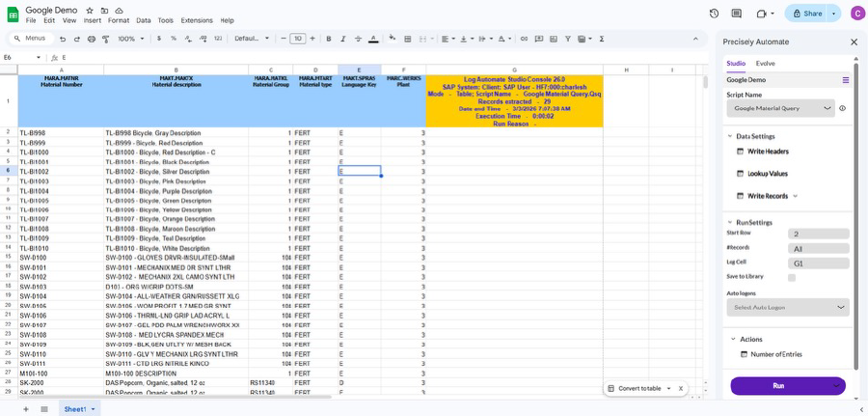868x416 pixels.
Task: Decrease decimal places
Action: coord(188,39)
